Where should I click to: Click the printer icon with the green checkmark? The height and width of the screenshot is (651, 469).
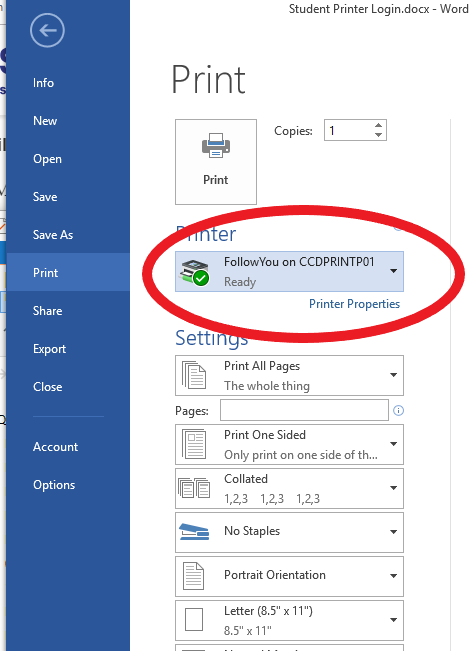(x=195, y=272)
